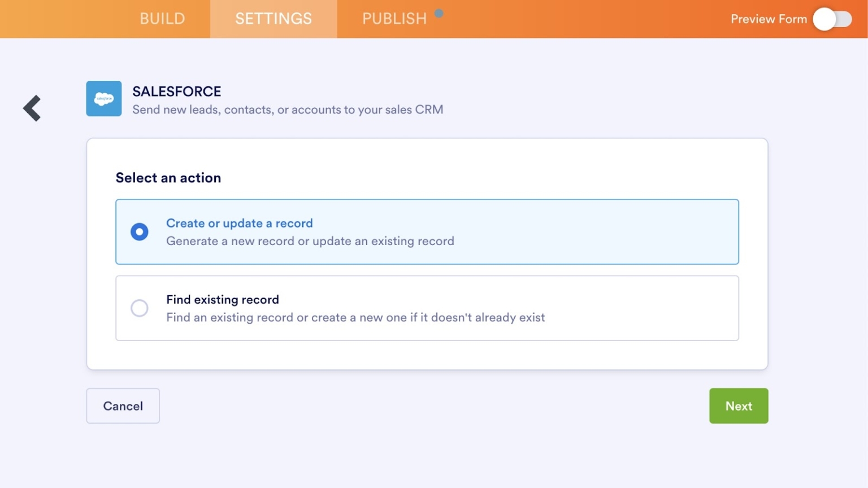Select the Create or update a record option
868x488 pixels.
point(139,232)
